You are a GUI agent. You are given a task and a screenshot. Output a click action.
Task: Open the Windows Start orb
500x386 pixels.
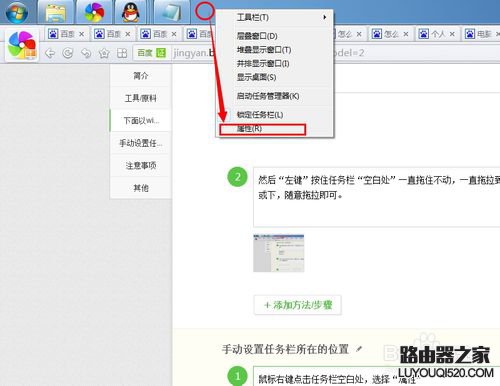point(17,12)
